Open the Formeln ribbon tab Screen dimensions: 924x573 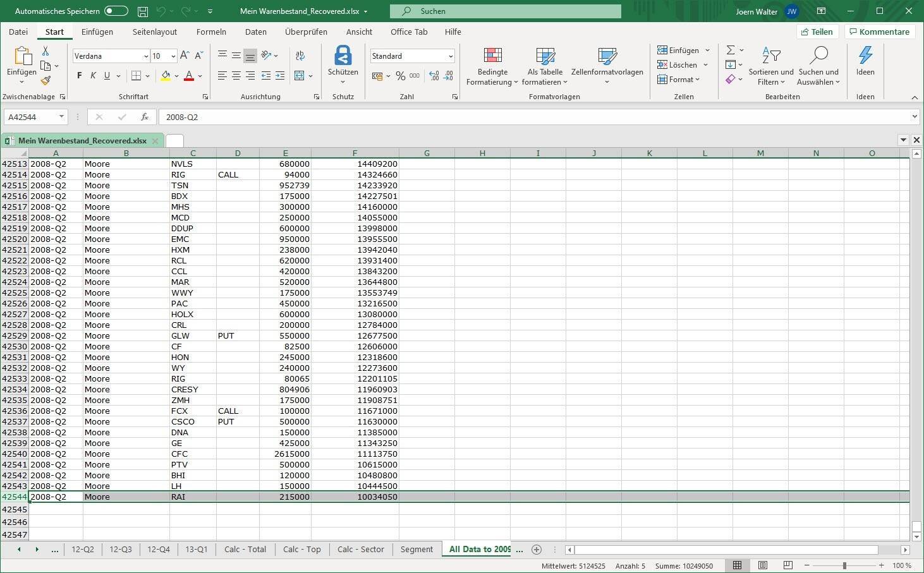click(211, 32)
